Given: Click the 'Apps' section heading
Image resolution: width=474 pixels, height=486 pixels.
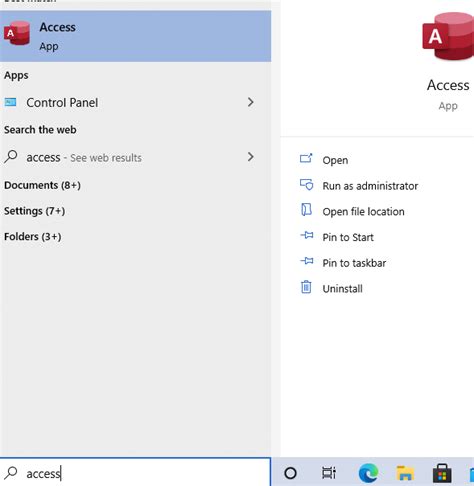Looking at the screenshot, I should (16, 75).
